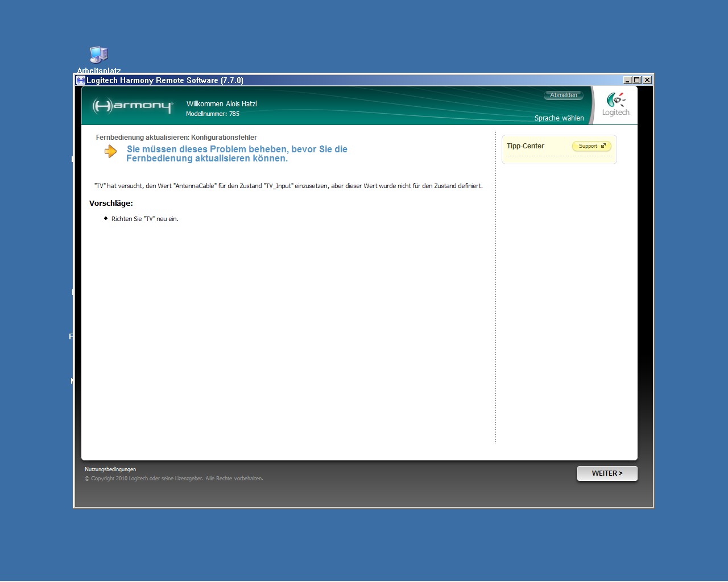The width and height of the screenshot is (728, 582).
Task: Click the Modellnummer: 785 label
Action: [213, 114]
